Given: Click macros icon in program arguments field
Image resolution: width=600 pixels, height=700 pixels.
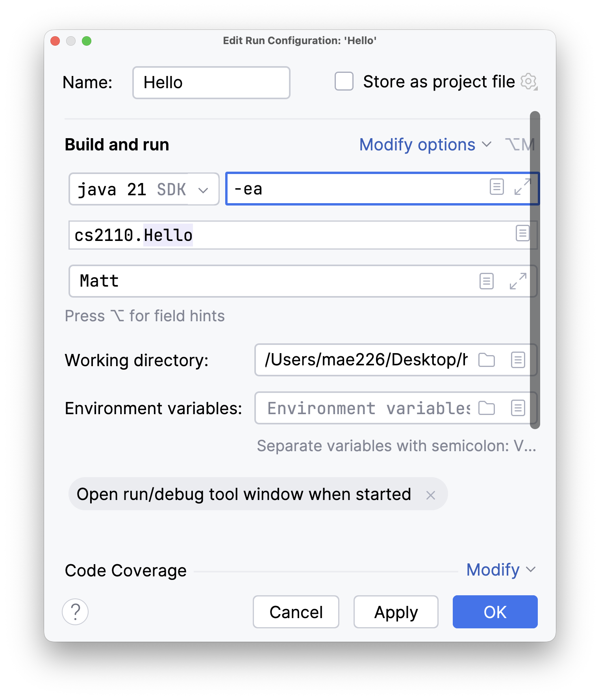Looking at the screenshot, I should [487, 281].
